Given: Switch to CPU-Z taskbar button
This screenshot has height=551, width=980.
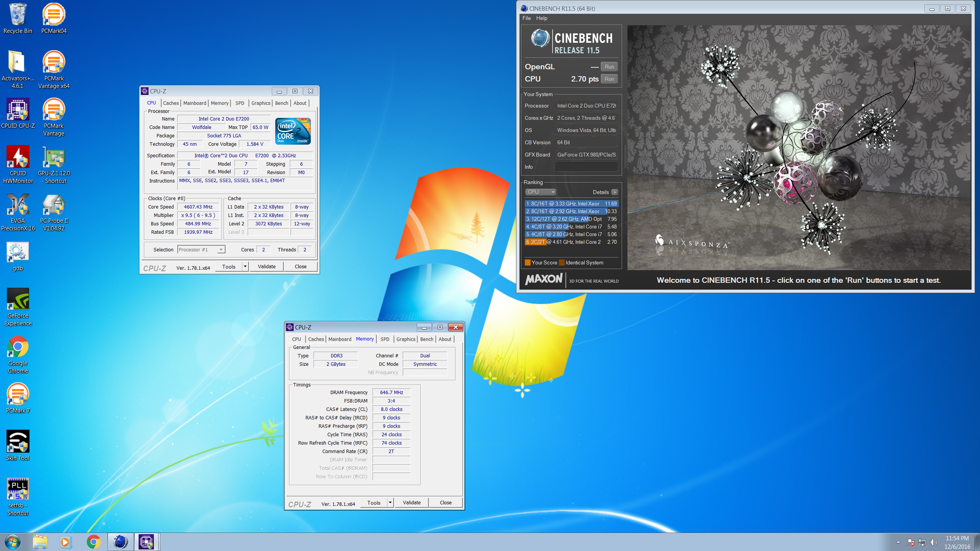Looking at the screenshot, I should pyautogui.click(x=146, y=542).
